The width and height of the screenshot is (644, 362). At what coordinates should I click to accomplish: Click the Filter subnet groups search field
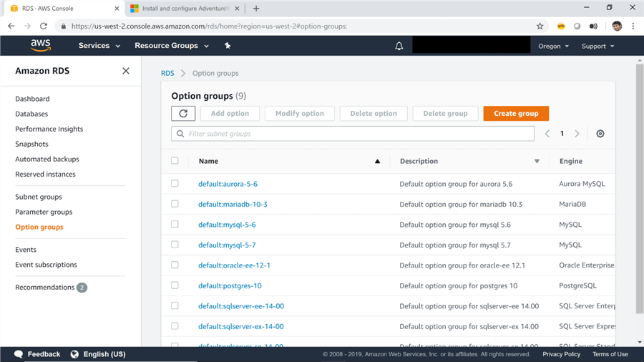353,134
